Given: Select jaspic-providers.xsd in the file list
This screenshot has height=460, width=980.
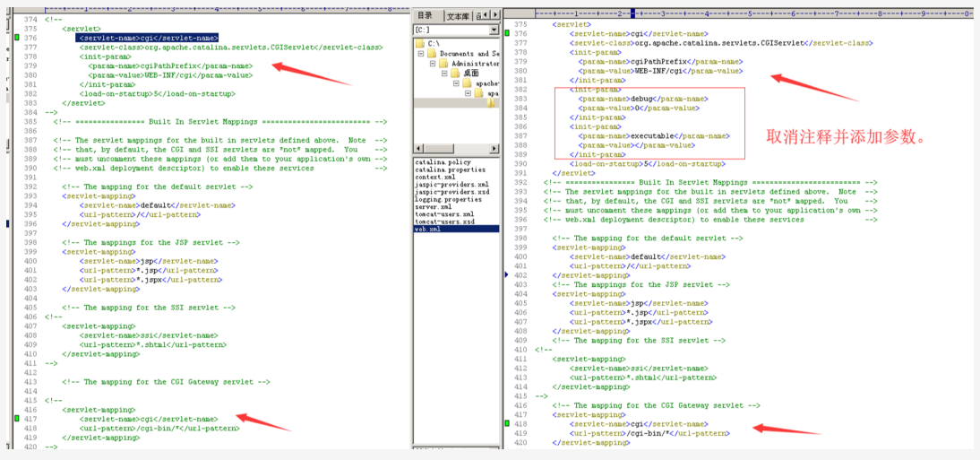Looking at the screenshot, I should click(x=451, y=192).
